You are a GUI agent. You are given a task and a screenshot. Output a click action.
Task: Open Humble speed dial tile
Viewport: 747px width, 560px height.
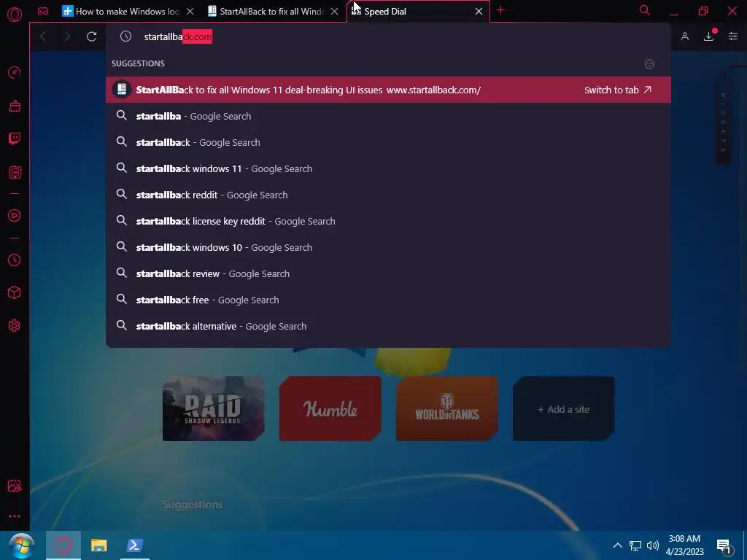pos(330,408)
